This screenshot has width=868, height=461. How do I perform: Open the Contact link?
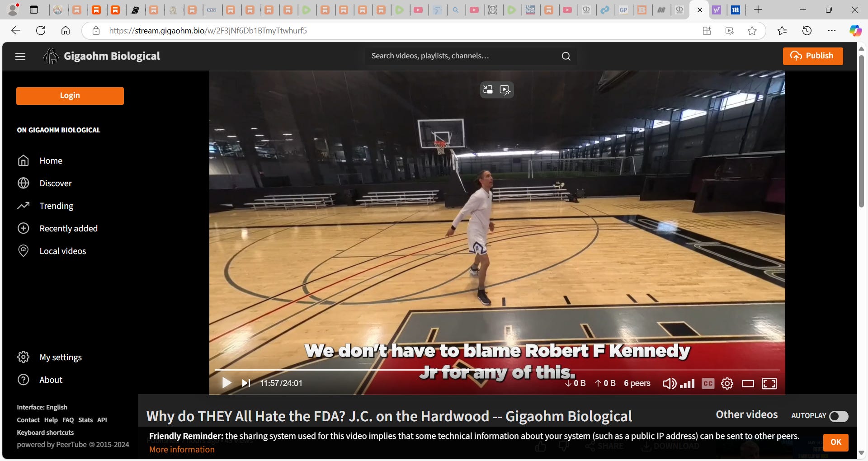point(28,420)
